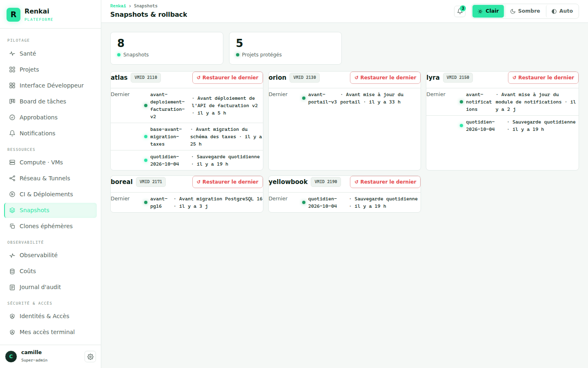Open Mes accès terminal page
The height and width of the screenshot is (368, 588).
pos(50,332)
